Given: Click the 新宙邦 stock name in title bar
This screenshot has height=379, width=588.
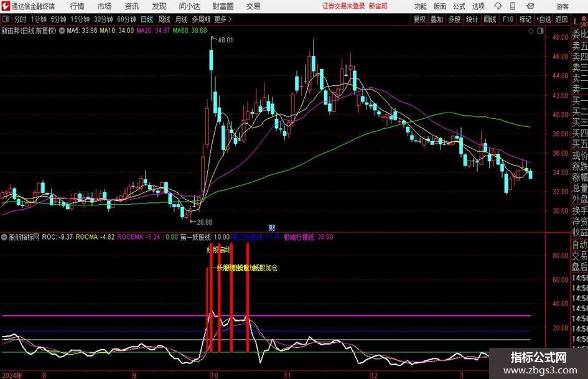Looking at the screenshot, I should tap(378, 6).
